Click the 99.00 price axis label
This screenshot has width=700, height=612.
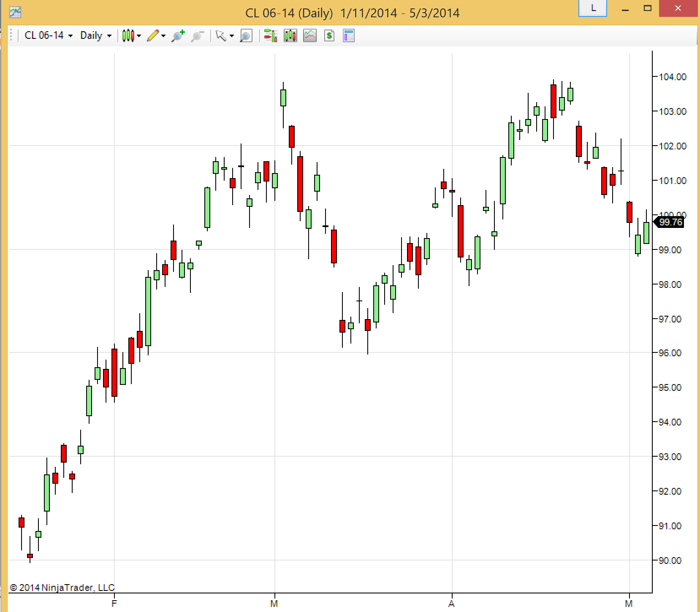(670, 250)
